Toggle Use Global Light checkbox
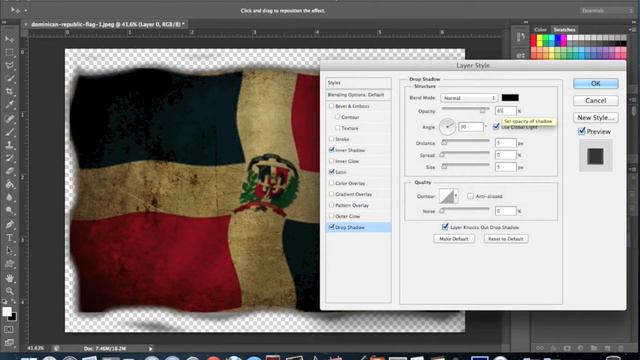 496,127
